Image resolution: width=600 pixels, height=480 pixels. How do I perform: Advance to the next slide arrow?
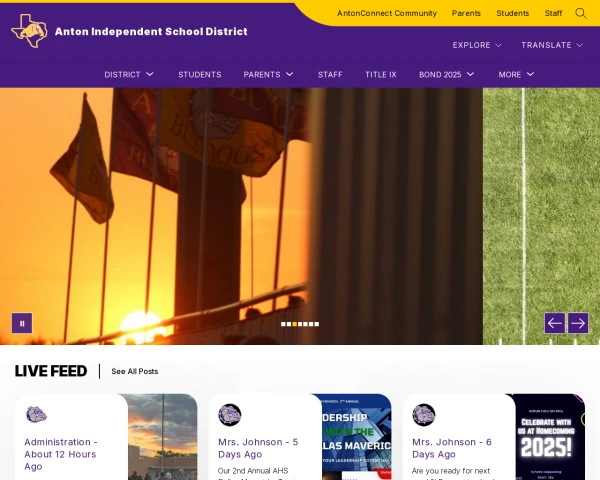coord(578,323)
